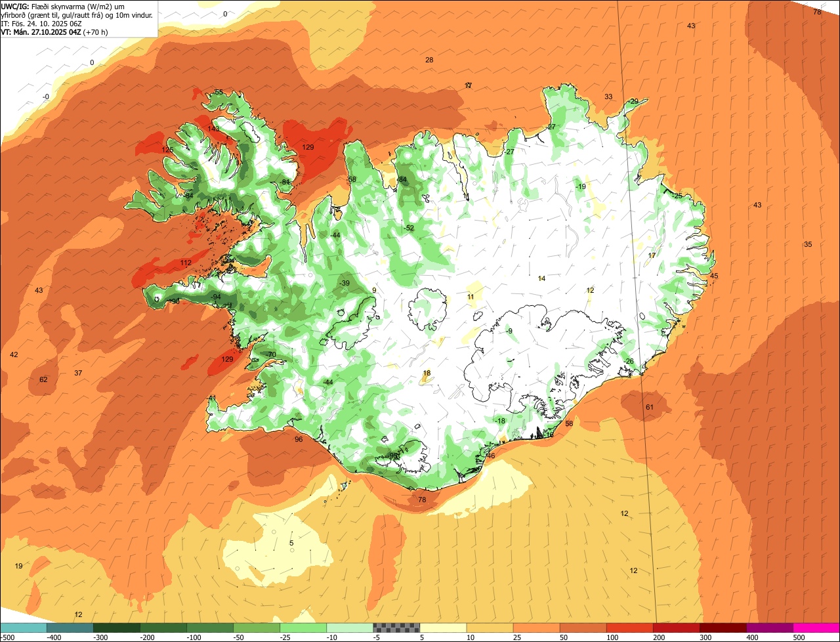840x642 pixels.
Task: Click the map value '96' off the southwest coast
Action: [x=299, y=439]
